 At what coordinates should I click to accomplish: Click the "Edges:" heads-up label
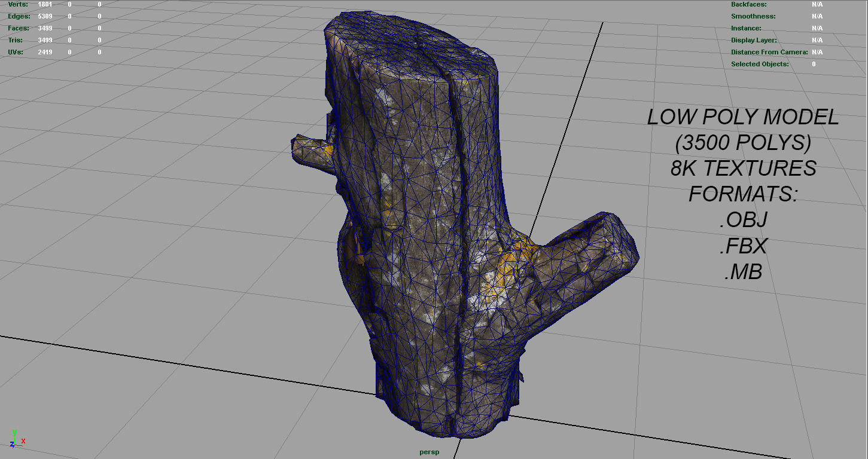(x=19, y=16)
